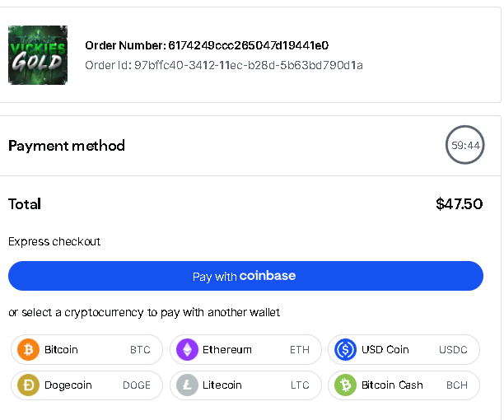This screenshot has width=504, height=420.
Task: Click the gray Litecoin icon
Action: 187,385
